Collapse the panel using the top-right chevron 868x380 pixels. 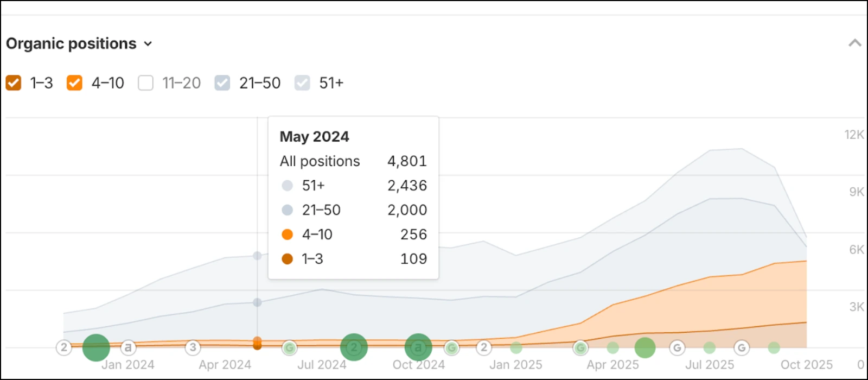854,42
